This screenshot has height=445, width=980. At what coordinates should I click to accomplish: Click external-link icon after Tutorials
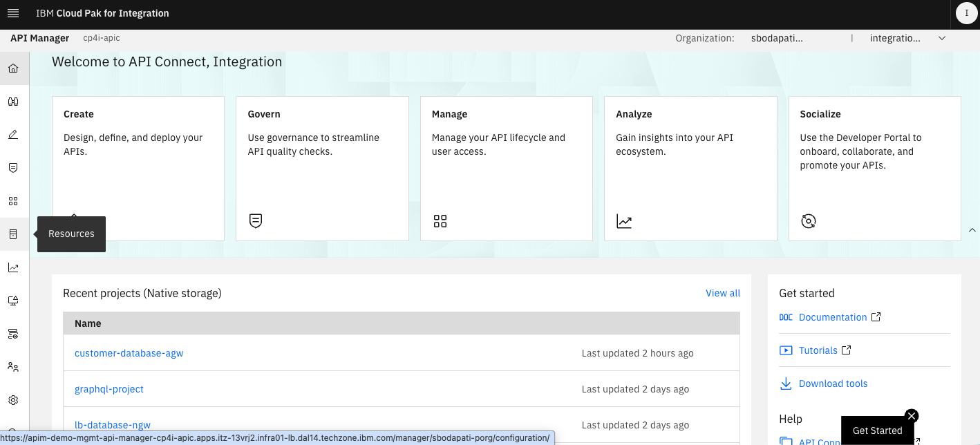point(846,350)
